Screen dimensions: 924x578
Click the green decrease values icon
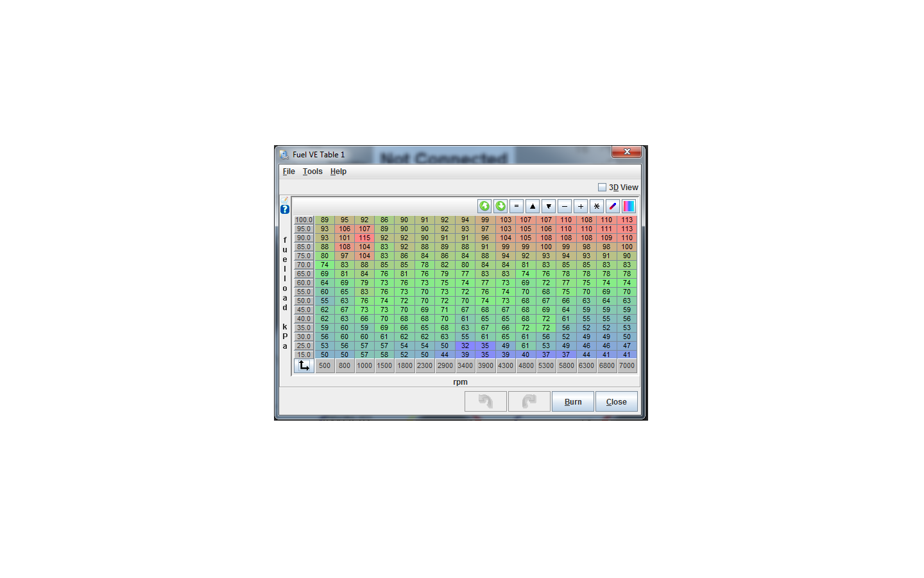point(501,206)
